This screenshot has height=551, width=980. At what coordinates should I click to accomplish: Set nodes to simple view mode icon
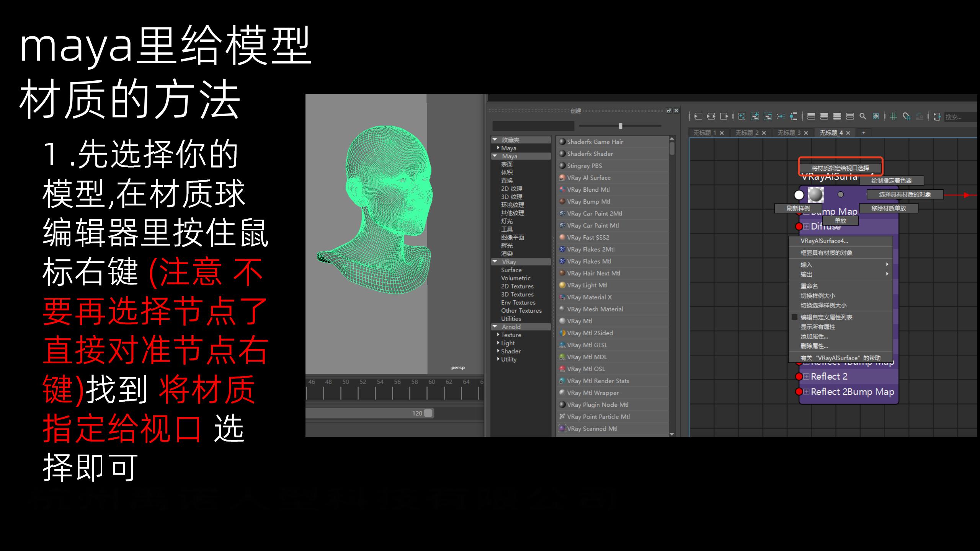[x=811, y=116]
